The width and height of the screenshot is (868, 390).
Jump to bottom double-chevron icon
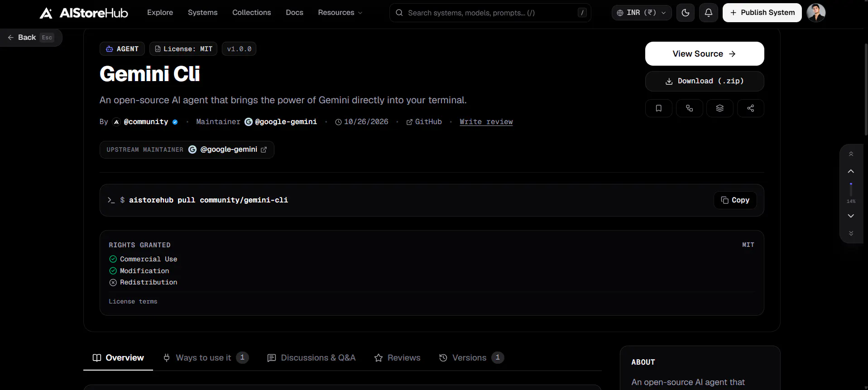pyautogui.click(x=851, y=233)
